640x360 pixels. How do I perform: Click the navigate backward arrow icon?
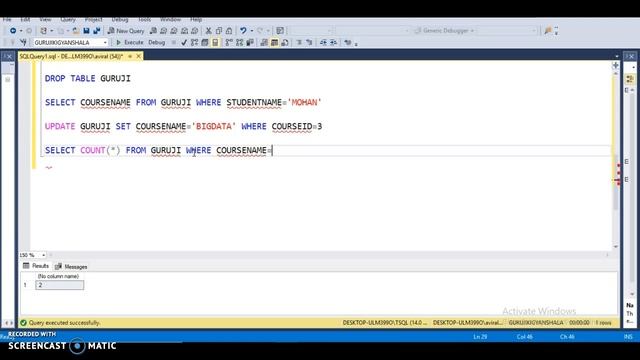pos(13,31)
